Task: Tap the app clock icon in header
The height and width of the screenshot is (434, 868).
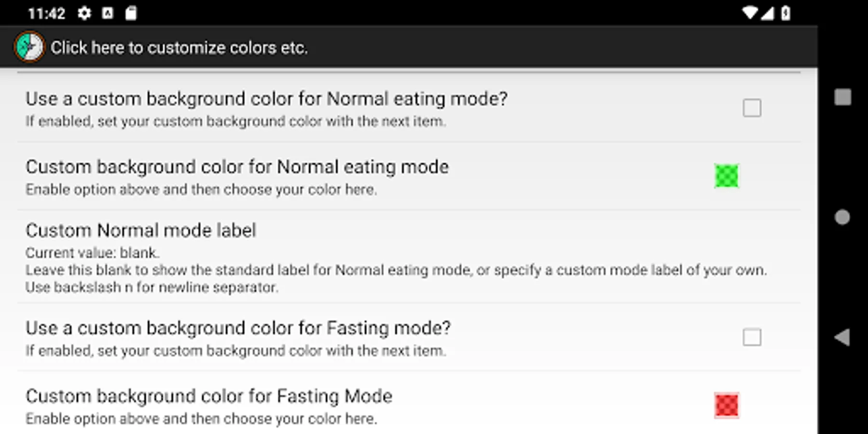Action: (29, 47)
